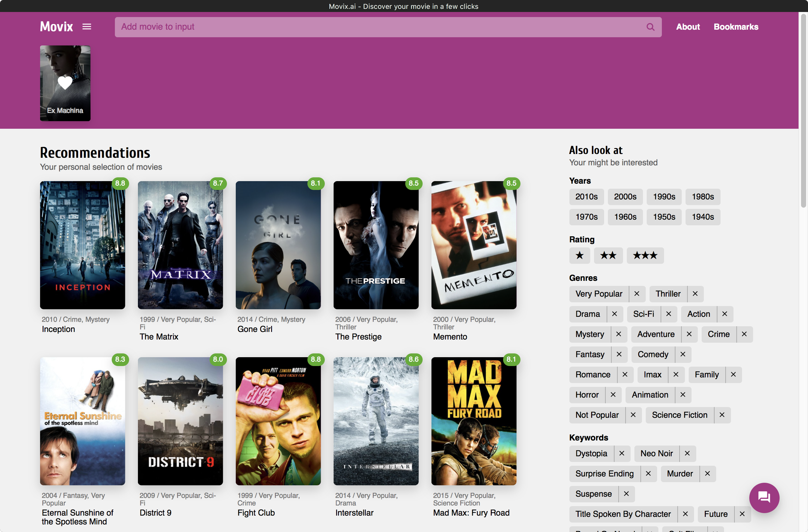Remove the Murder keyword filter

tap(708, 474)
